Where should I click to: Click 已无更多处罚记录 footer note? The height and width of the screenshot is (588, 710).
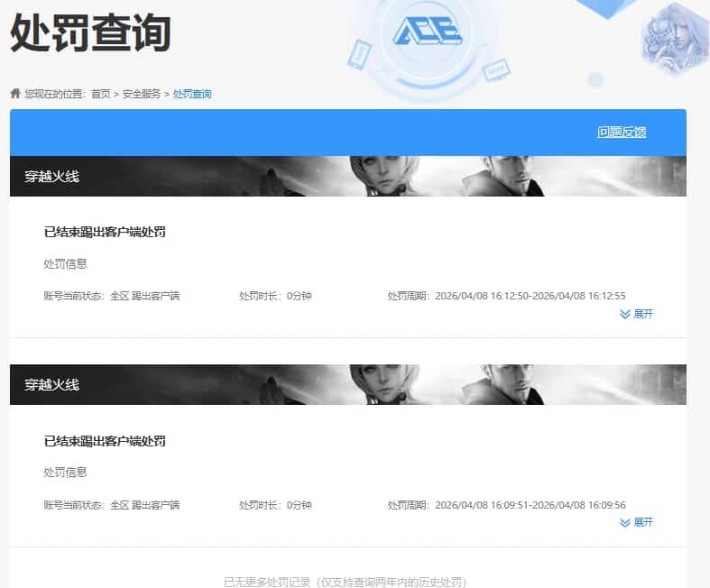[345, 582]
